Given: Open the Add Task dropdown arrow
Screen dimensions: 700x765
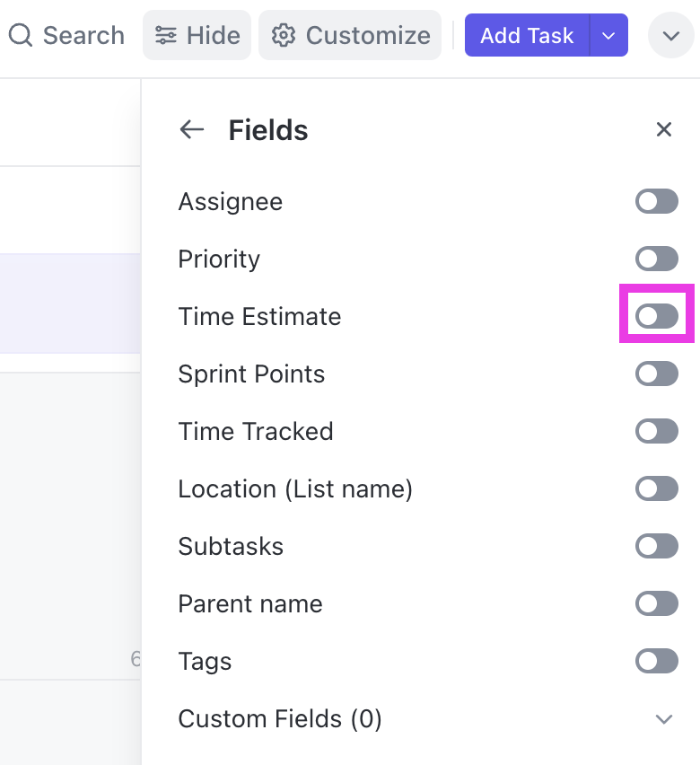Looking at the screenshot, I should (x=608, y=36).
